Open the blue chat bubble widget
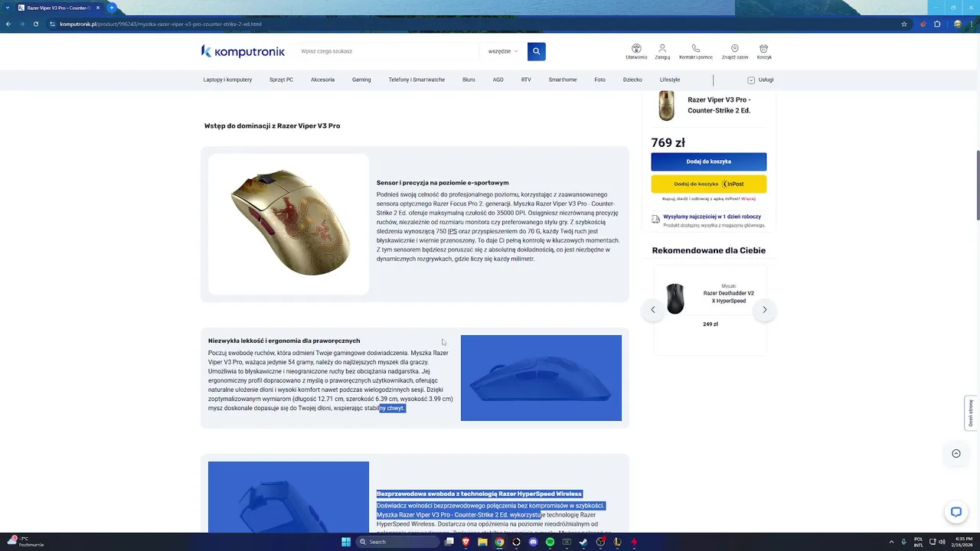Screen dimensions: 980x551 [955, 512]
